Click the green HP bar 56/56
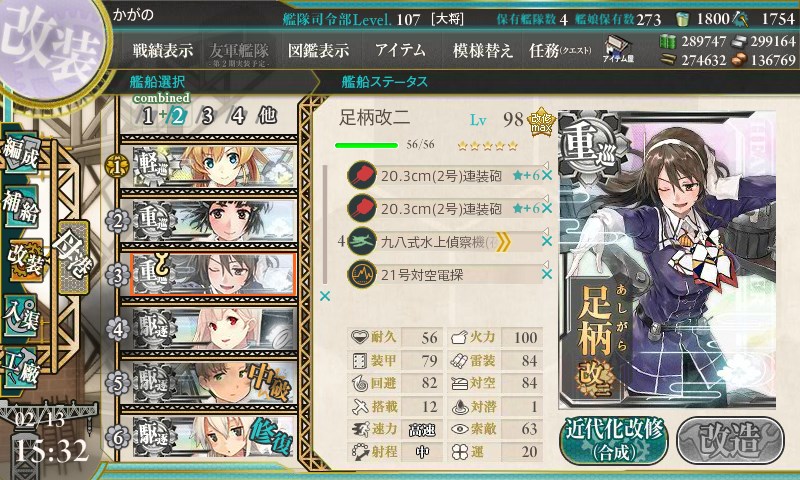This screenshot has width=800, height=480. coord(366,145)
